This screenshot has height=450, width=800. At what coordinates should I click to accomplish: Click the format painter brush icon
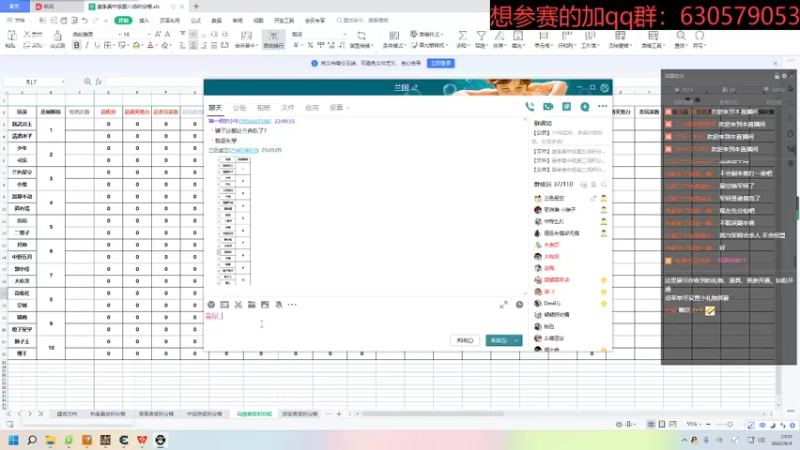[57, 35]
